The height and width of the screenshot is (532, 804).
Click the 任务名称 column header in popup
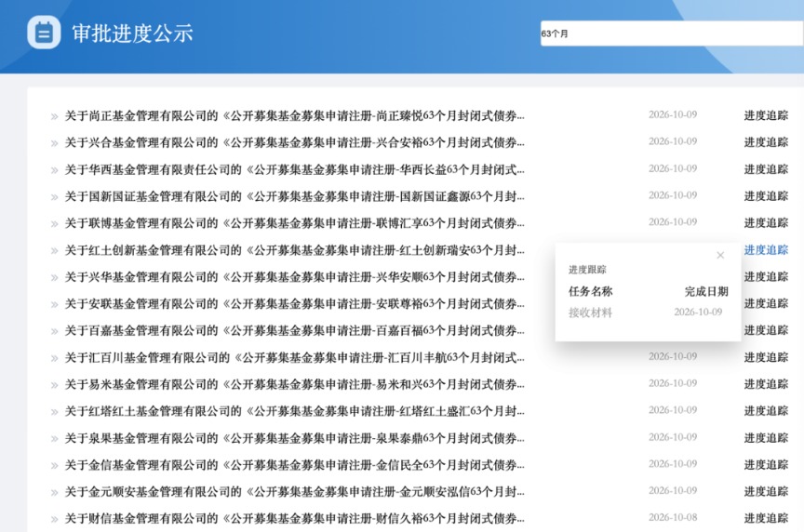coord(590,292)
